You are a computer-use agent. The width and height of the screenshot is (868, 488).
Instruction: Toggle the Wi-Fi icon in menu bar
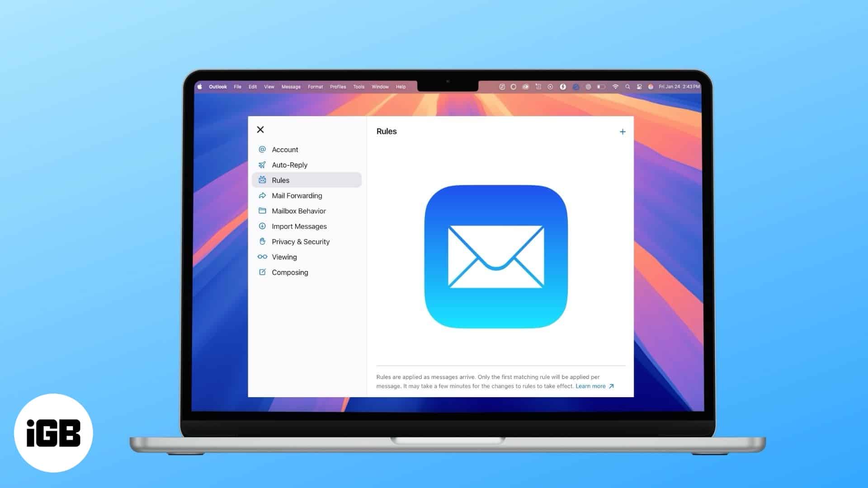(616, 86)
